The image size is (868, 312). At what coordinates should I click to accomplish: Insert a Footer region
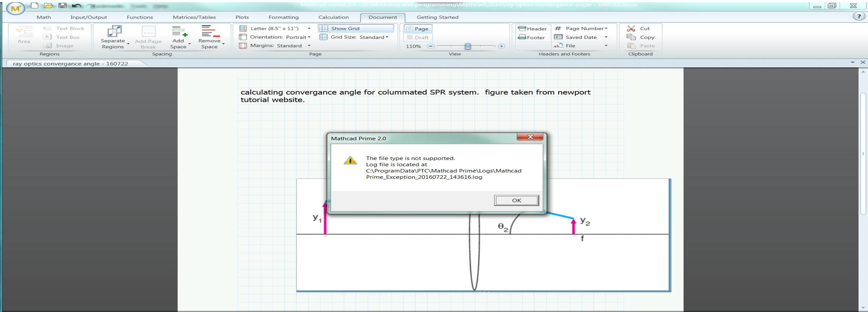pos(532,38)
